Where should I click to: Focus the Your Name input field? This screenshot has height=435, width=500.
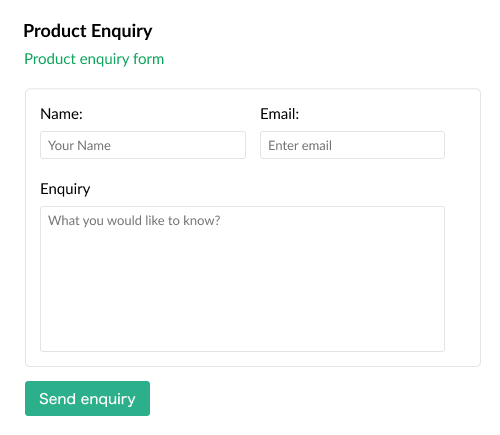(143, 145)
